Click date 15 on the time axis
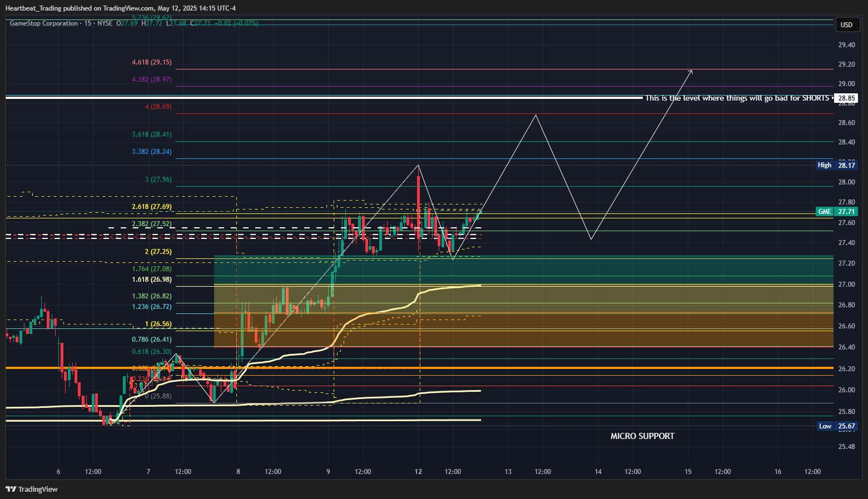The image size is (868, 499). tap(688, 472)
